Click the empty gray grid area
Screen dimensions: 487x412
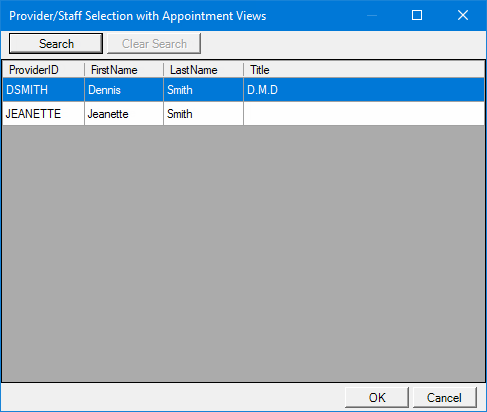243,253
